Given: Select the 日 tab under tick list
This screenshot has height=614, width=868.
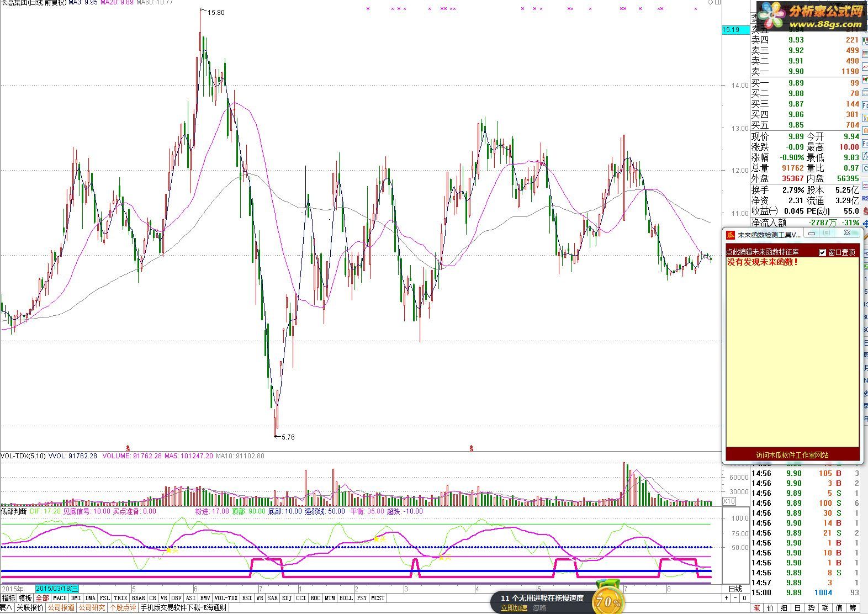Looking at the screenshot, I should pyautogui.click(x=797, y=608).
